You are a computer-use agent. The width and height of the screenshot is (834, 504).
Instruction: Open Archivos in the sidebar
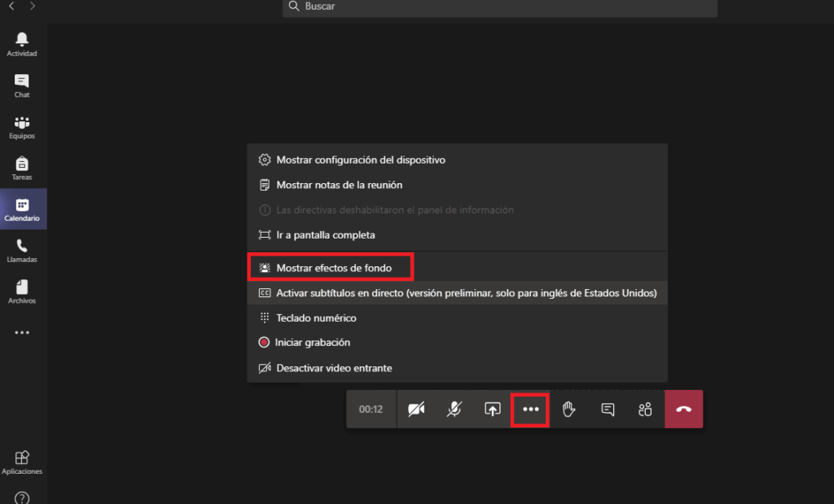click(22, 289)
